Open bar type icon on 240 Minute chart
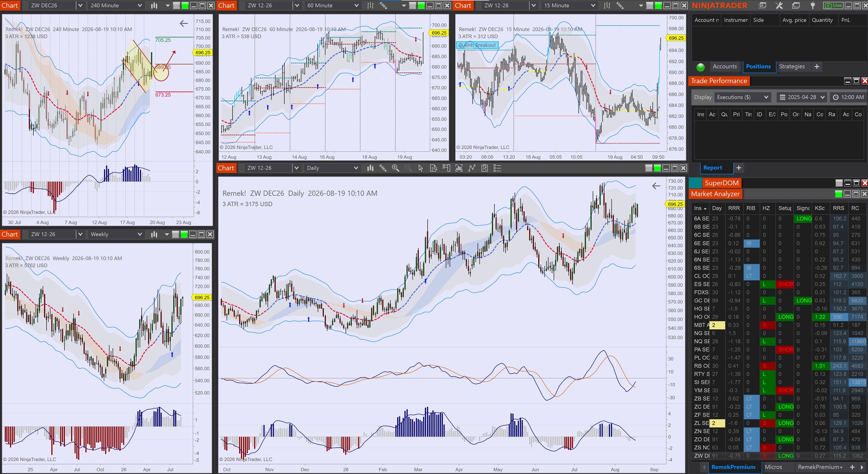The image size is (868, 474). tap(154, 6)
